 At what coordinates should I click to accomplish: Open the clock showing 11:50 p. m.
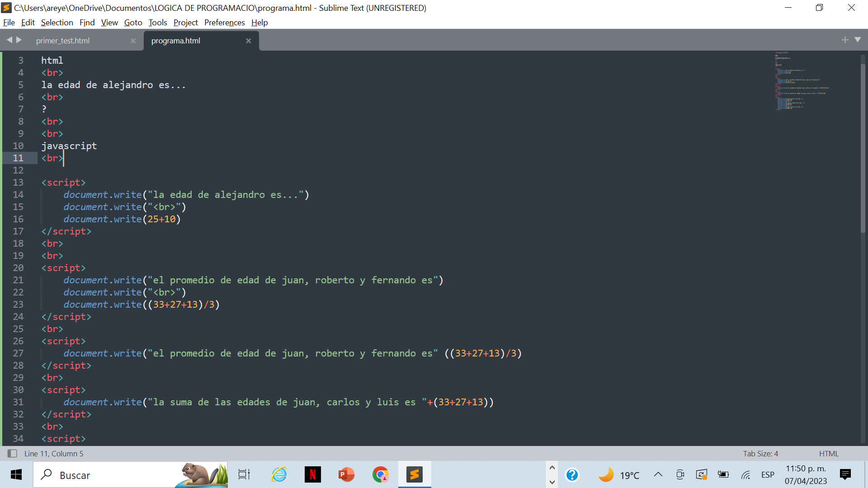(x=806, y=474)
